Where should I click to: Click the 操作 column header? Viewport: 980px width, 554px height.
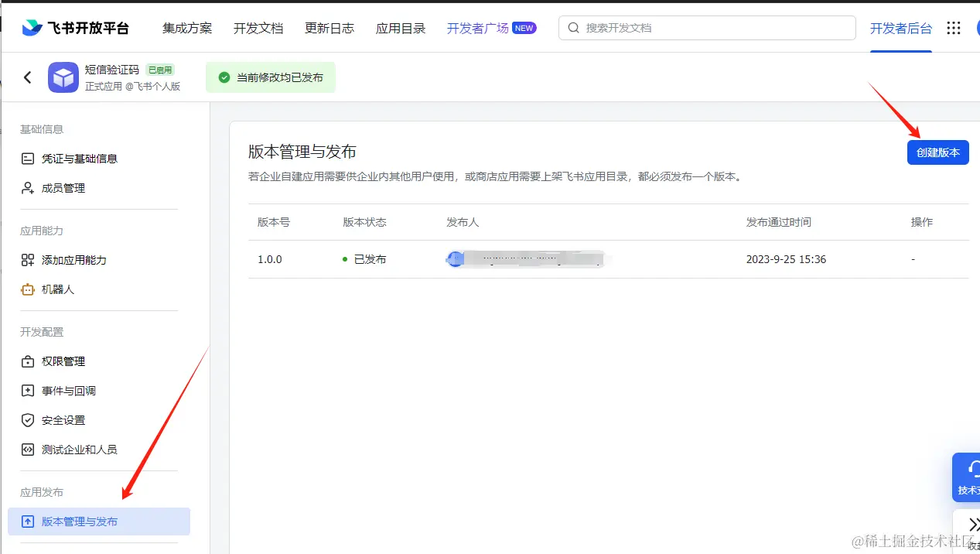922,222
